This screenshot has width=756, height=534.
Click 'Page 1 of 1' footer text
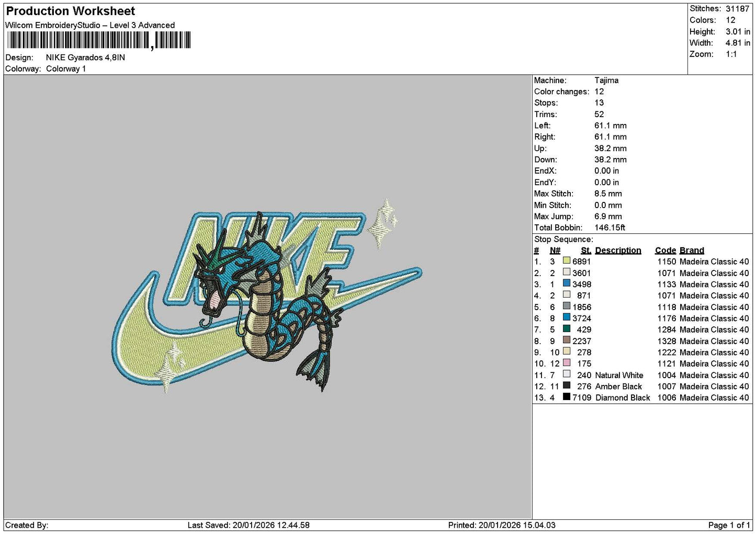(x=729, y=525)
